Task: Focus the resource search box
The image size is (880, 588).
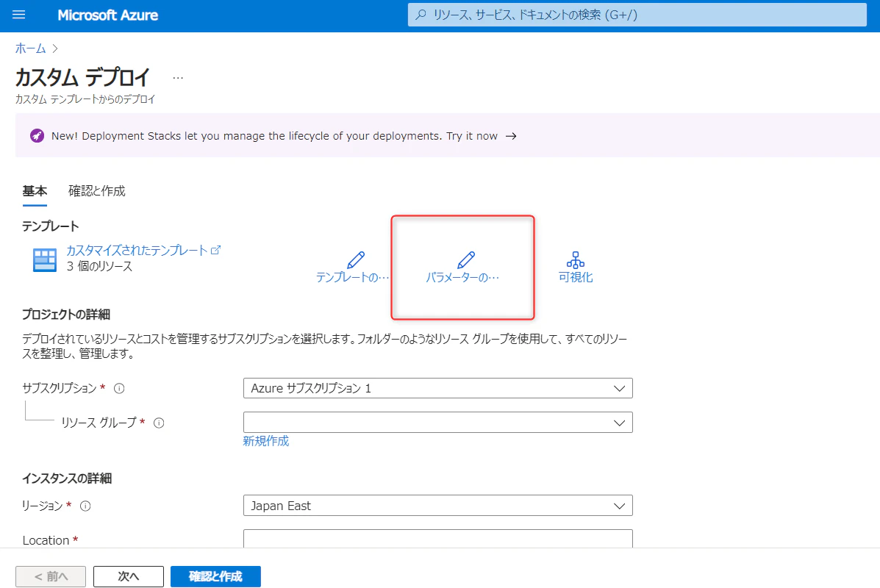Action: 637,15
